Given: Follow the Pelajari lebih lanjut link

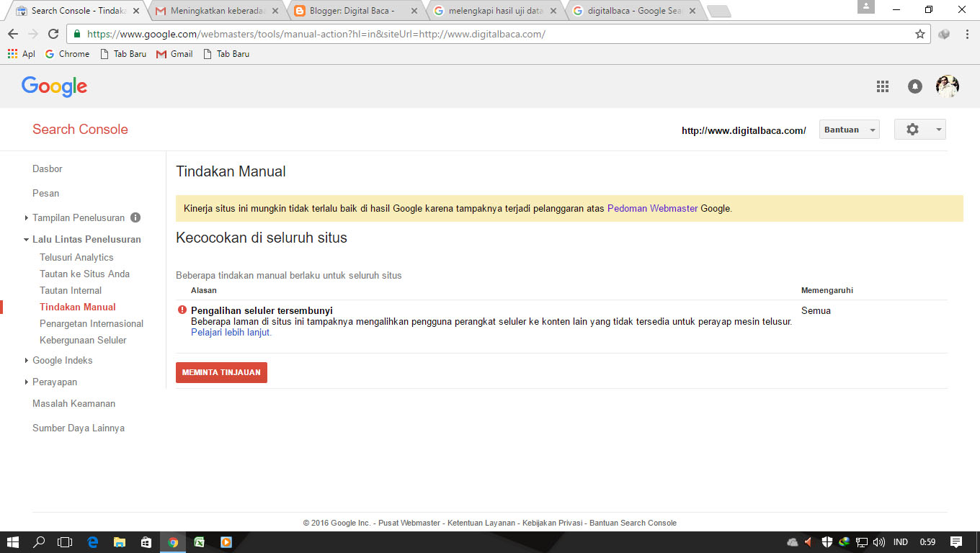Looking at the screenshot, I should pos(231,333).
